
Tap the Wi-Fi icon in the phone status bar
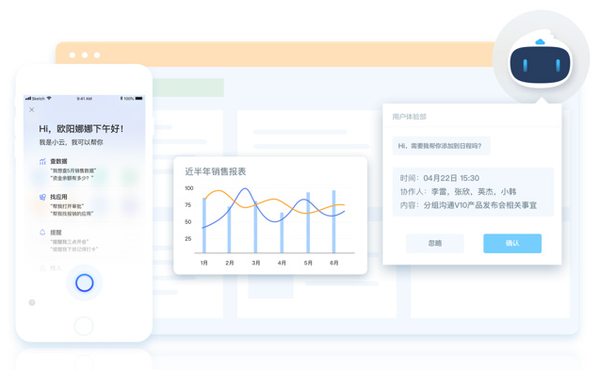(x=49, y=98)
